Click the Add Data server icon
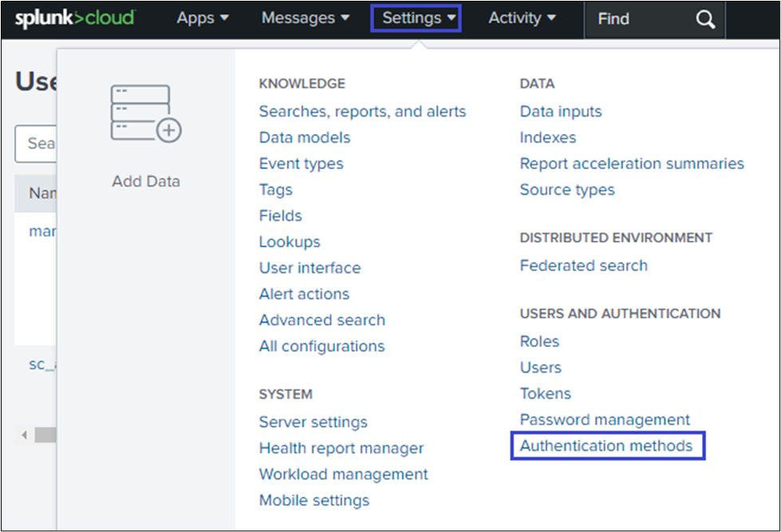Viewport: 781px width, 532px height. tap(145, 114)
